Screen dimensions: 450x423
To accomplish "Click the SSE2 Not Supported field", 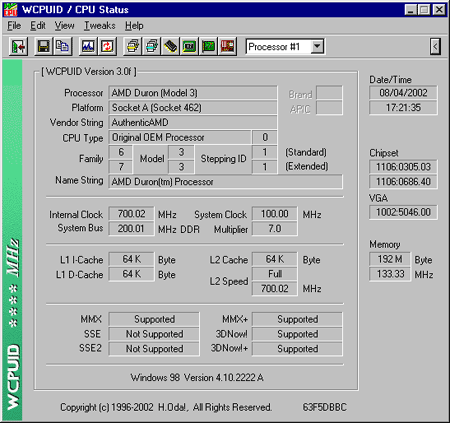I will 154,349.
